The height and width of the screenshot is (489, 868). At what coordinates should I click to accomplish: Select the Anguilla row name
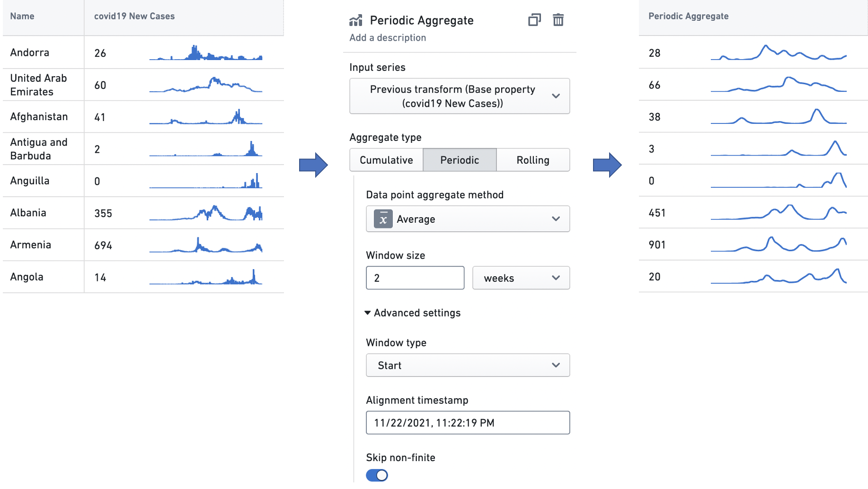pos(30,181)
